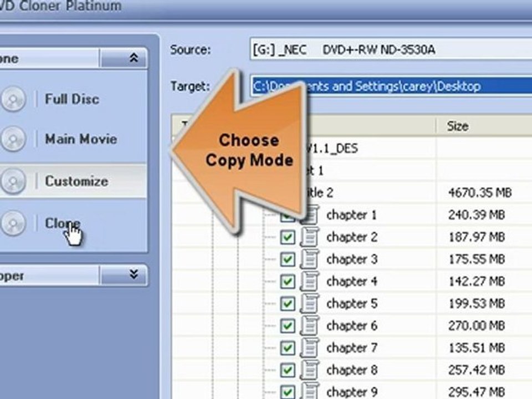The width and height of the screenshot is (532, 399).
Task: Click the chapter 3 scroll icon
Action: [x=310, y=259]
